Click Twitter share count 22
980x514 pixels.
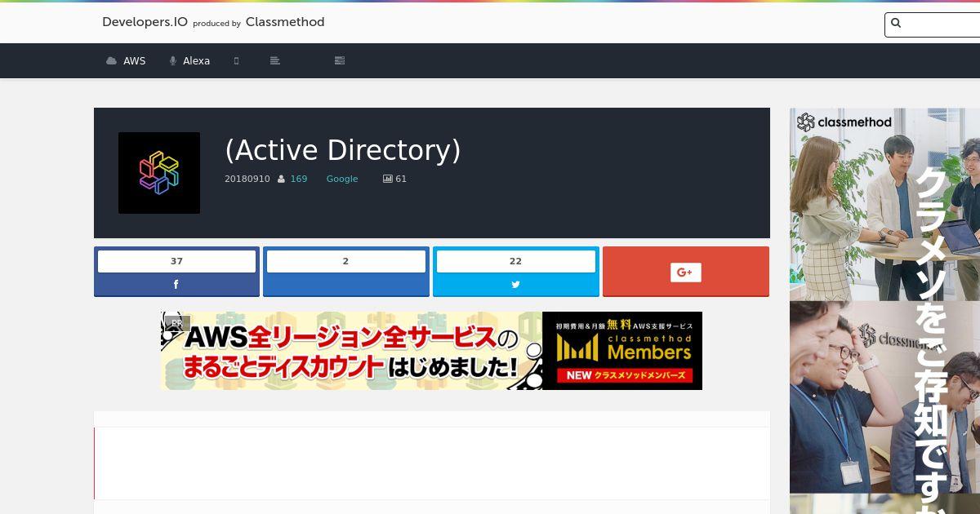pyautogui.click(x=515, y=261)
